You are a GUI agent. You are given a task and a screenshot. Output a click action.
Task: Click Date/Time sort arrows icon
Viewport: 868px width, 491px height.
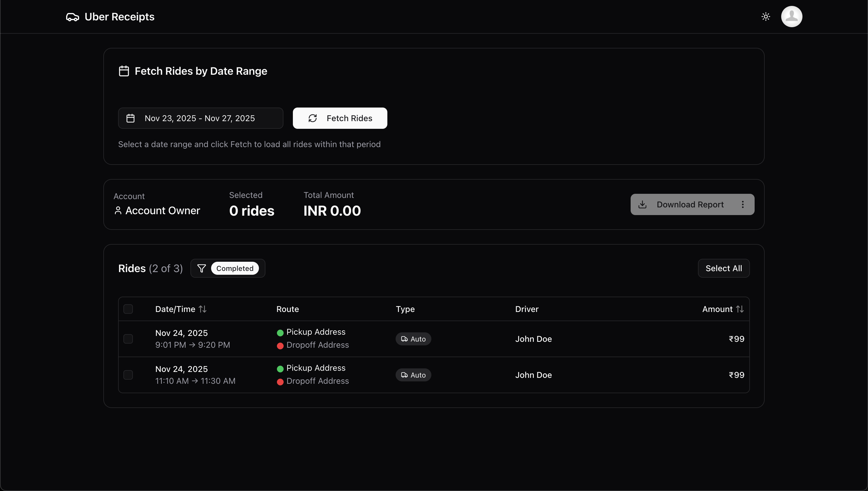click(203, 309)
